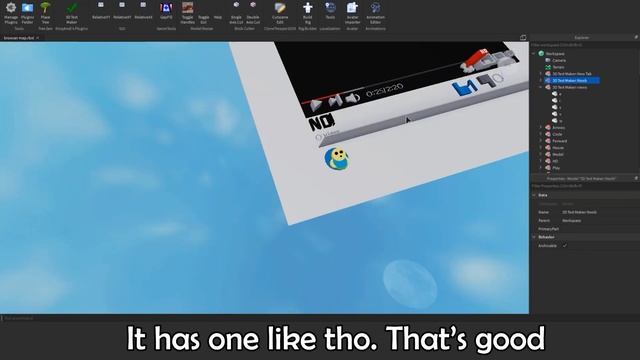Screen dimensions: 640x360
Task: Click Toggle Slot in toolbar
Action: tap(203, 19)
